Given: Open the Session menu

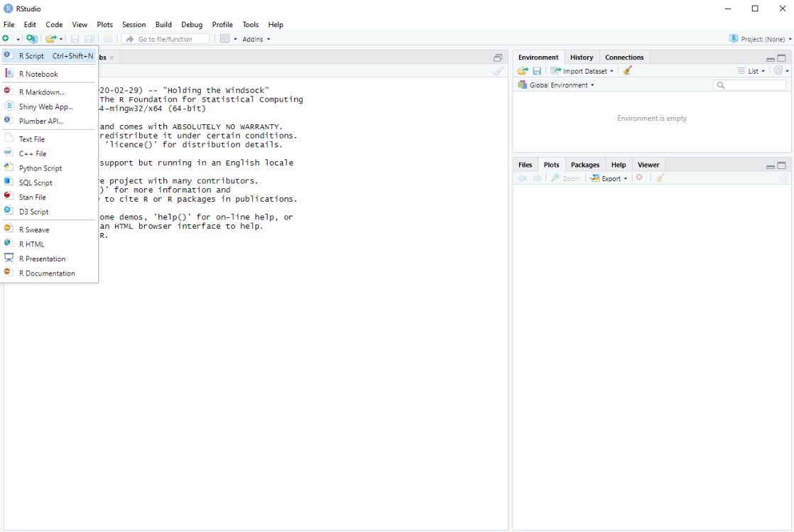Looking at the screenshot, I should click(134, 24).
